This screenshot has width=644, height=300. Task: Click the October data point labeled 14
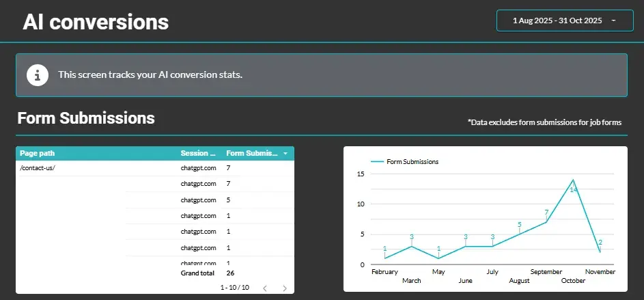[x=573, y=180]
